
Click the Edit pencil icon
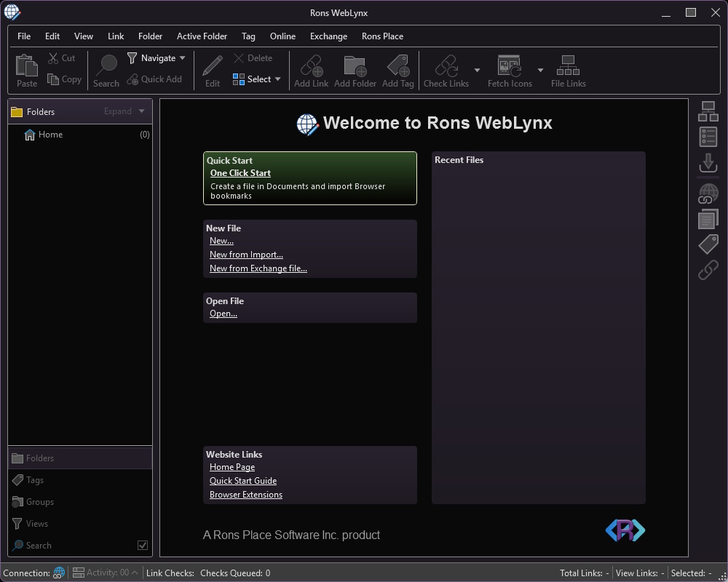click(213, 65)
